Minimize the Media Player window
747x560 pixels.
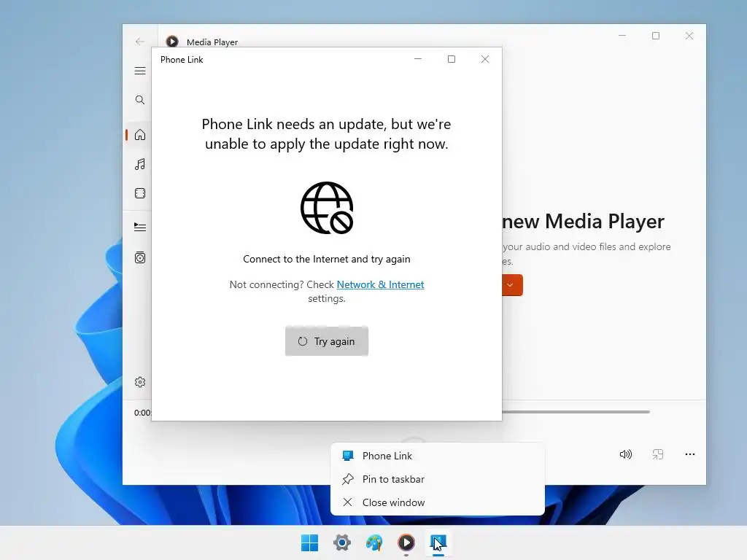point(622,36)
